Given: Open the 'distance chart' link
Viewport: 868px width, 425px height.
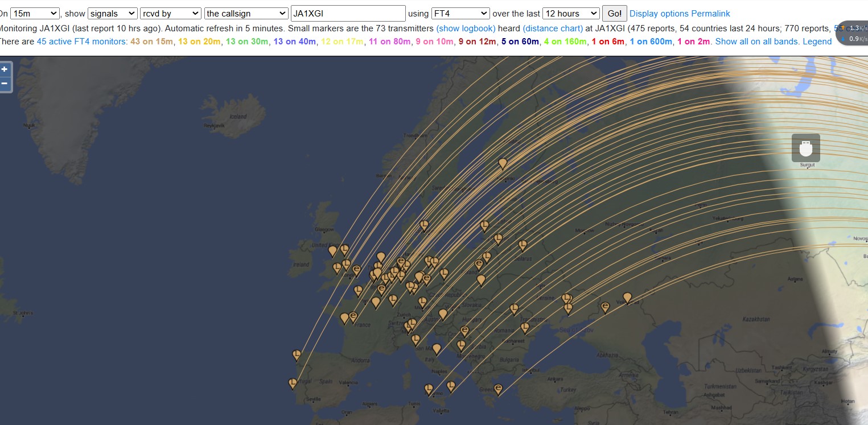Looking at the screenshot, I should point(553,28).
